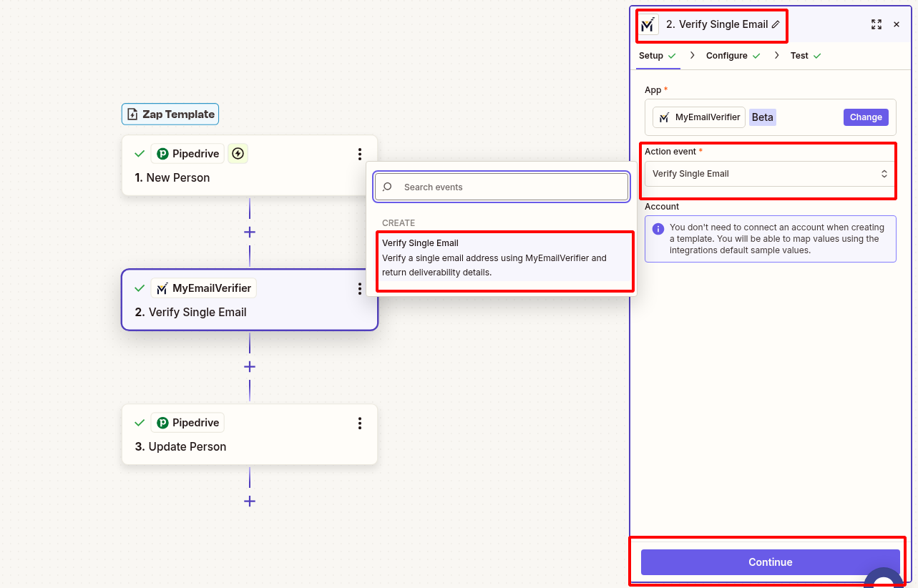Open the three-dot menu on Update Person step
918x588 pixels.
pyautogui.click(x=360, y=423)
